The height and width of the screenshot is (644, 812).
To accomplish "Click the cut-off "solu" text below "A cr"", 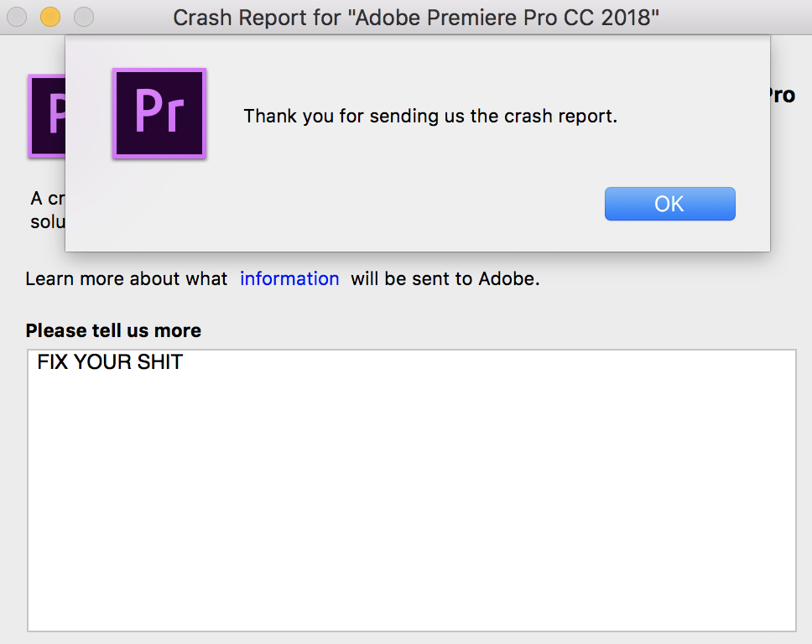I will [47, 221].
